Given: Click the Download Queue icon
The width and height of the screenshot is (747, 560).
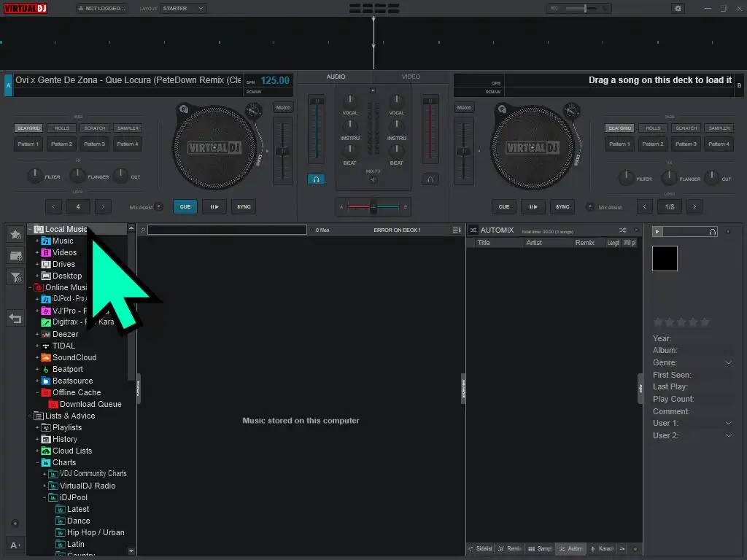Looking at the screenshot, I should (53, 404).
